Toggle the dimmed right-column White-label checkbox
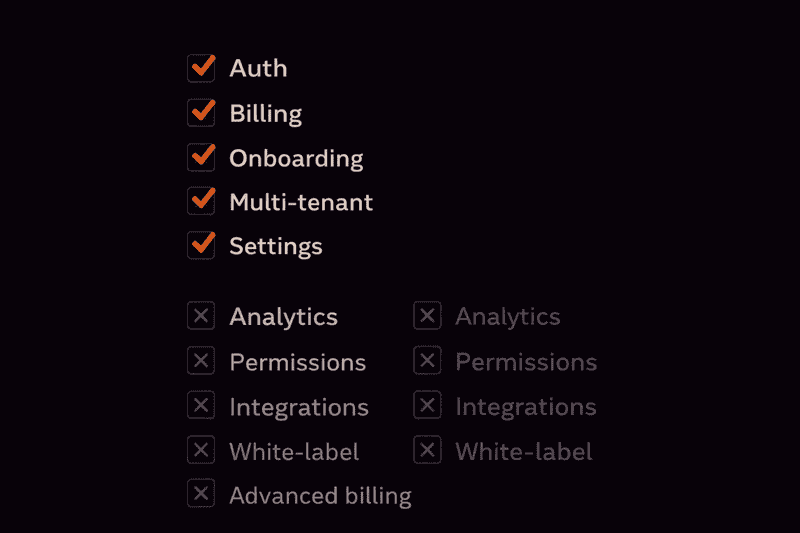Image resolution: width=800 pixels, height=533 pixels. (427, 451)
